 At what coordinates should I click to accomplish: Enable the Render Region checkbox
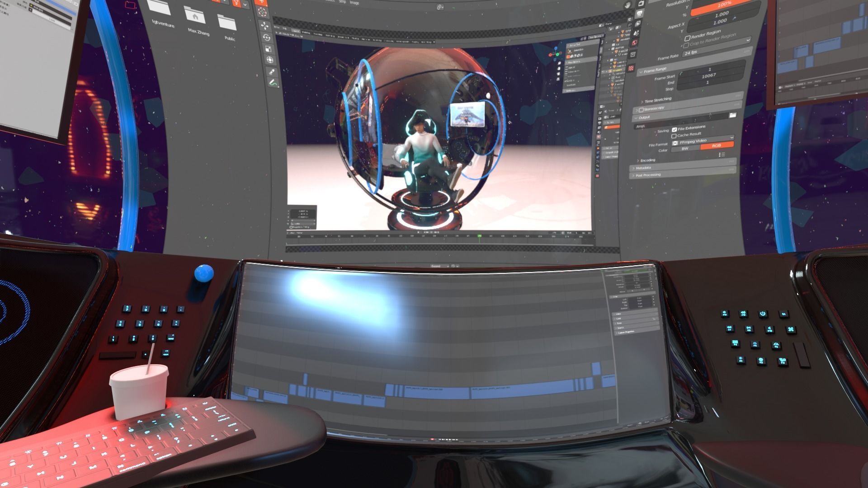pyautogui.click(x=688, y=38)
